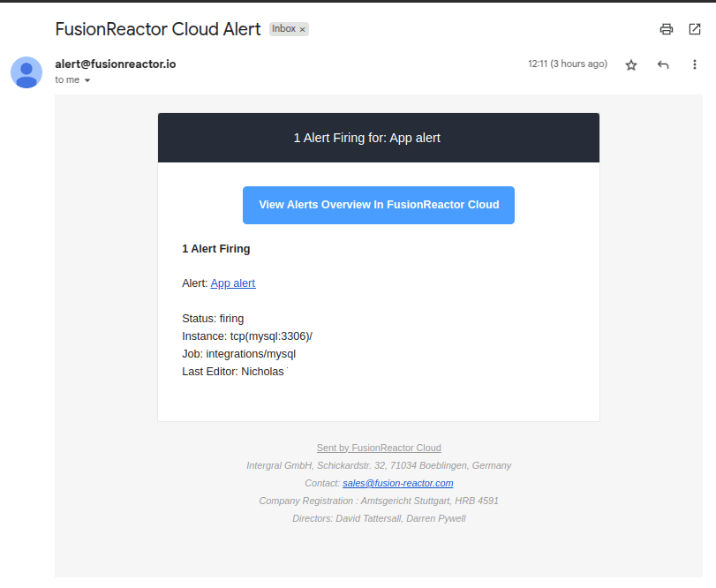The height and width of the screenshot is (588, 716).
Task: Click sender address alert@fusionreactor.io
Action: [x=116, y=64]
